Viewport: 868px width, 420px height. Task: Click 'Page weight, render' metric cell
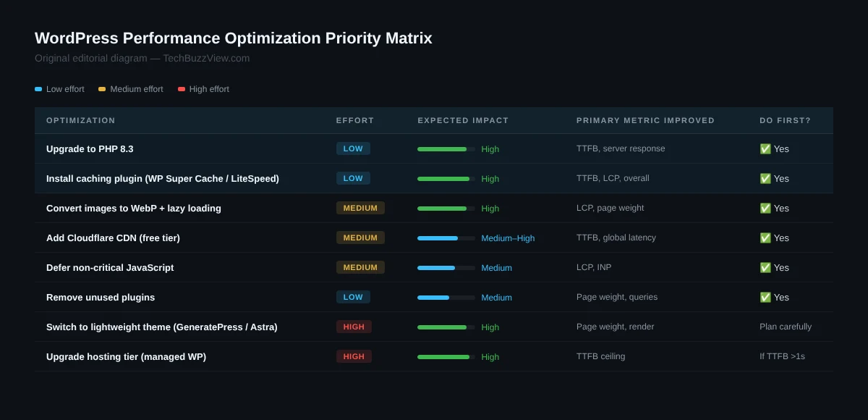tap(616, 327)
